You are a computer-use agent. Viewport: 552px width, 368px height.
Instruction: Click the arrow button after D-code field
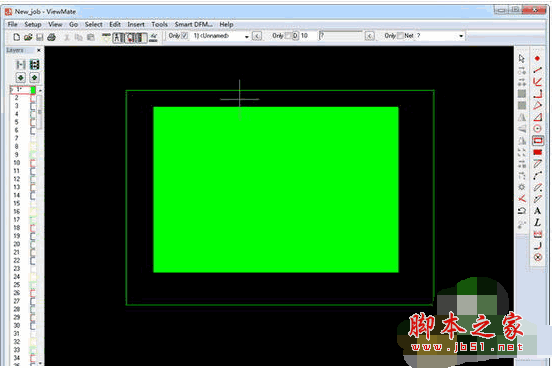tap(369, 36)
